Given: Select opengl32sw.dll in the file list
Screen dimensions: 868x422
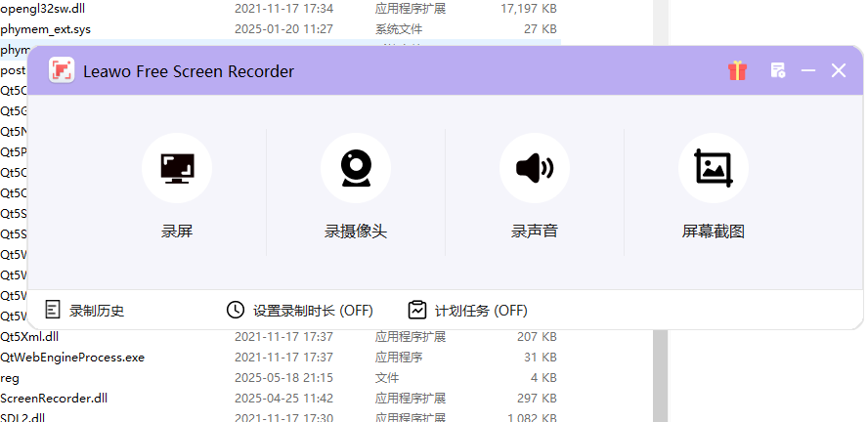Looking at the screenshot, I should 43,8.
